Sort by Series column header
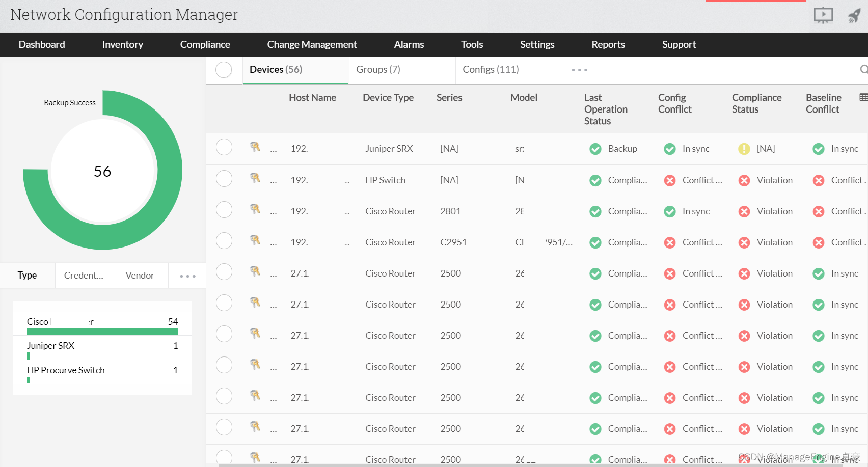 click(x=449, y=97)
